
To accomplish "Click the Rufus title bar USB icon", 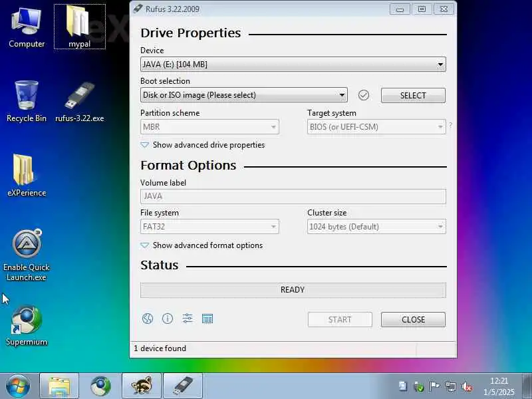I will pos(138,9).
